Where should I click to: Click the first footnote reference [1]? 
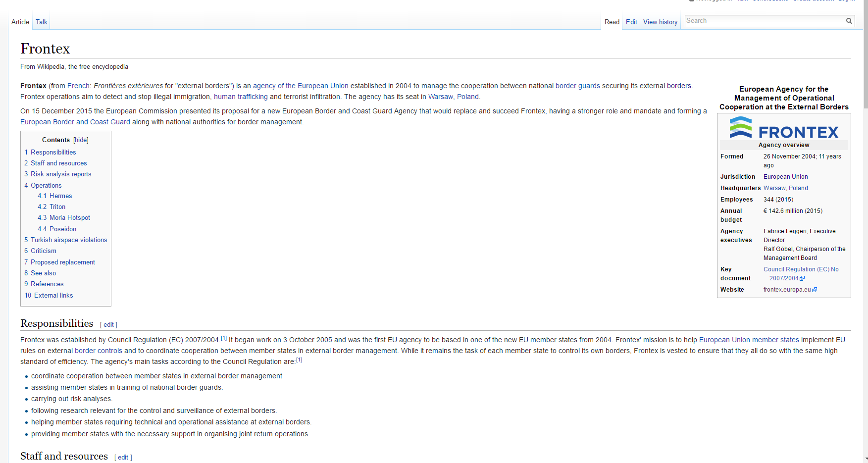[x=224, y=338]
